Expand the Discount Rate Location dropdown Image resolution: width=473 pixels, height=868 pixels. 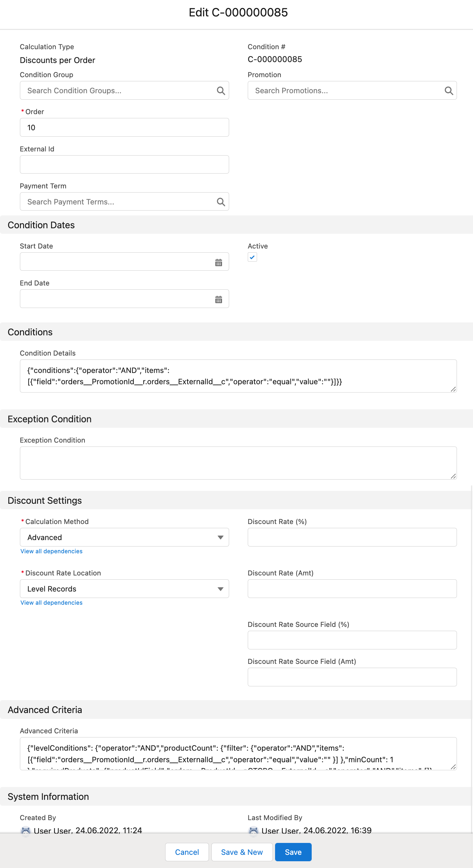(x=124, y=589)
